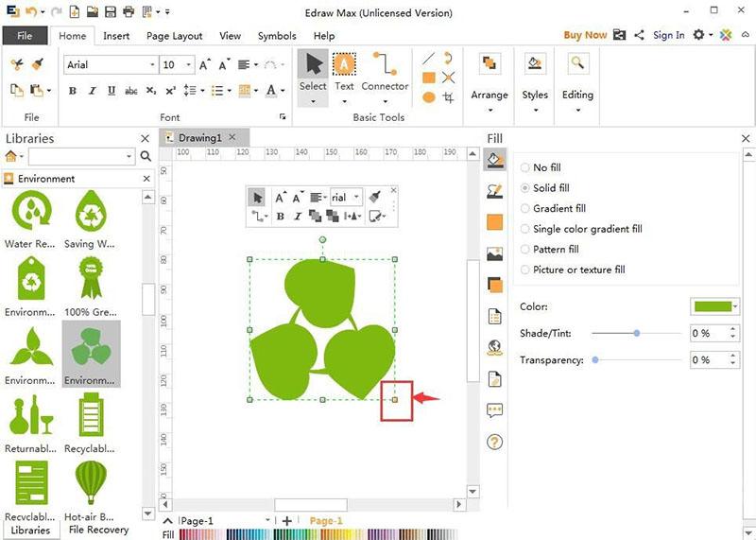Image resolution: width=756 pixels, height=540 pixels.
Task: Click the Connector tool
Action: 385,73
